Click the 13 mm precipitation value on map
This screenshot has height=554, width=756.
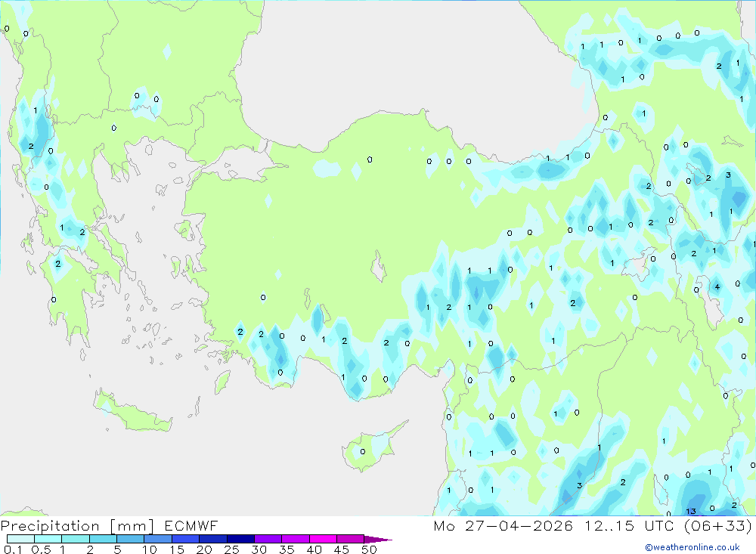point(691,511)
